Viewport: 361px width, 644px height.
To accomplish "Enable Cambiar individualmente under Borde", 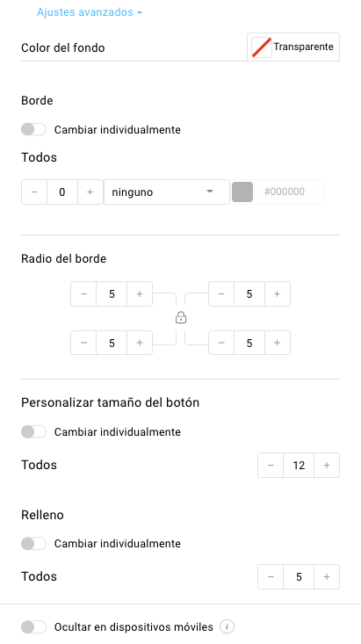I will pos(33,129).
